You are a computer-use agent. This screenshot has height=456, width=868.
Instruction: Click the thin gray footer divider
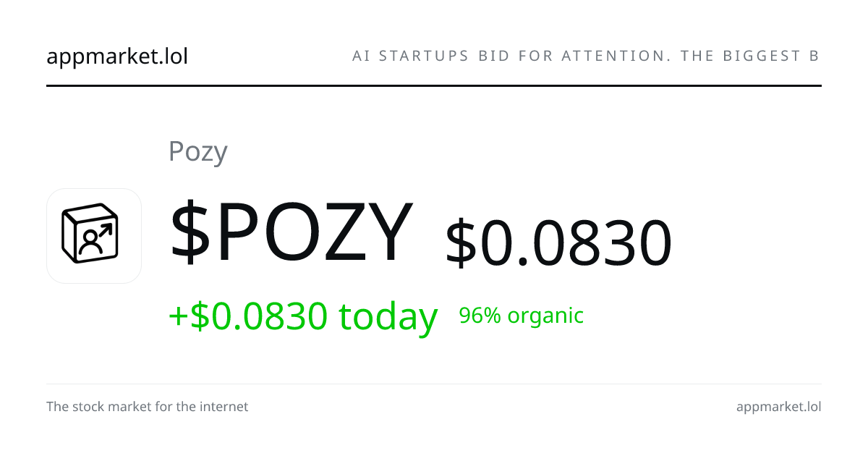point(434,384)
